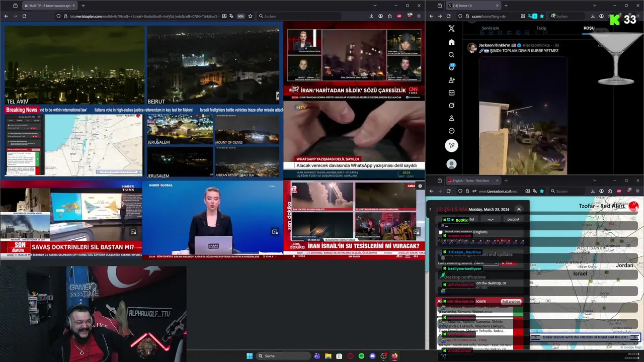The image size is (644, 362).
Task: Click the Windows taskbar 'Suche' search box
Action: pyautogui.click(x=283, y=356)
